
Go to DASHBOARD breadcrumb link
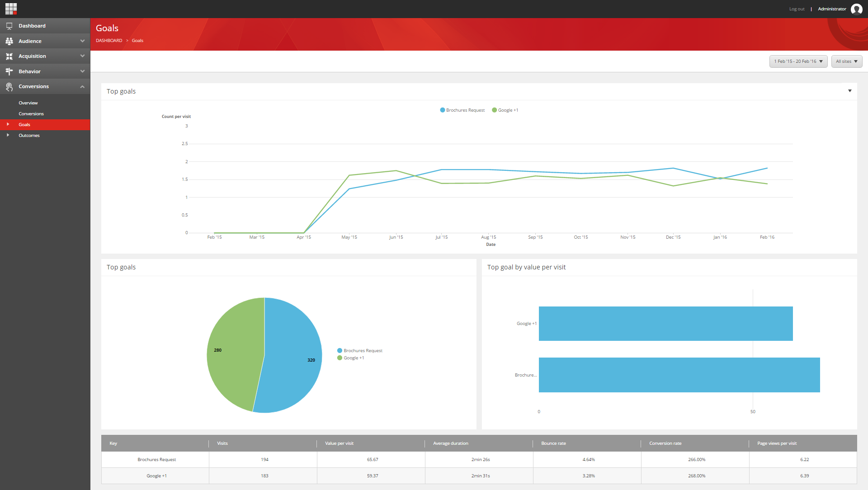pyautogui.click(x=109, y=41)
